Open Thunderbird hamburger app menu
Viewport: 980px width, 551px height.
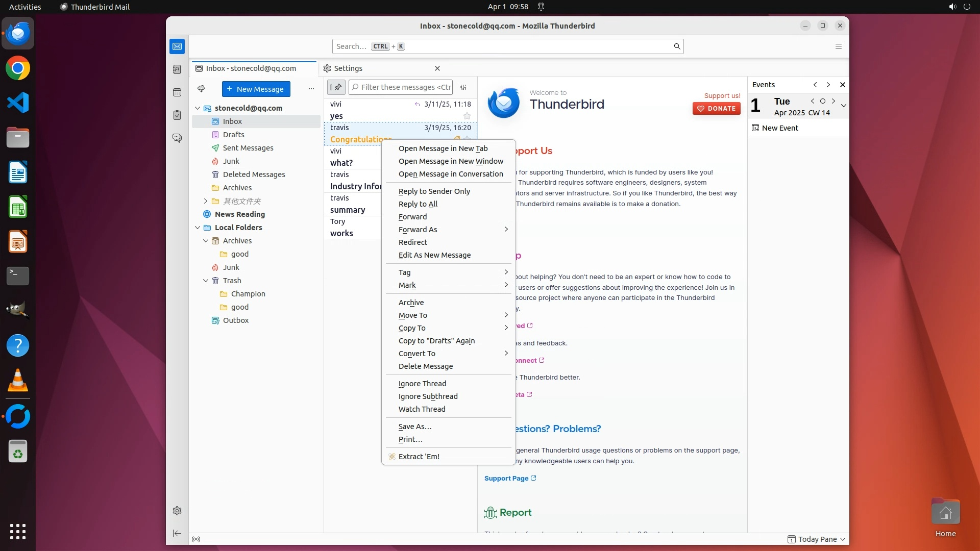(838, 46)
